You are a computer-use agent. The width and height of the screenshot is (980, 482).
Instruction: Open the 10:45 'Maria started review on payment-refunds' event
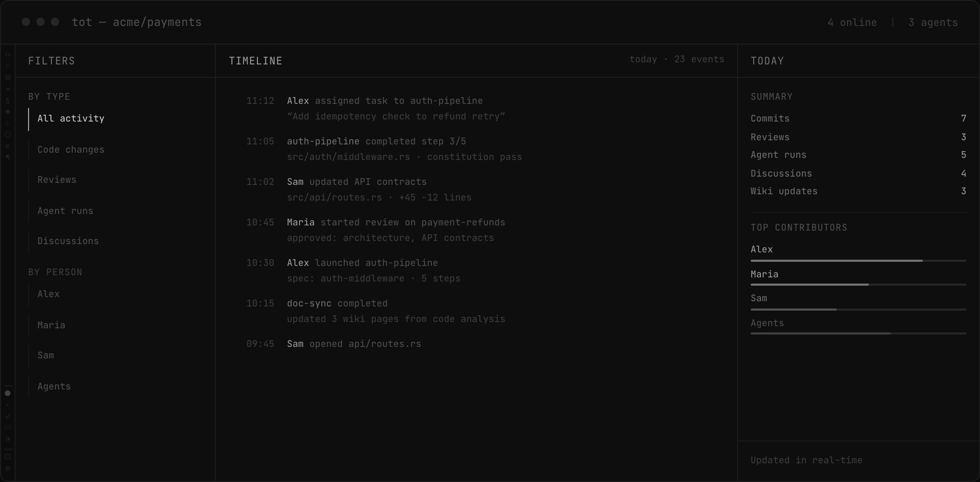point(396,223)
